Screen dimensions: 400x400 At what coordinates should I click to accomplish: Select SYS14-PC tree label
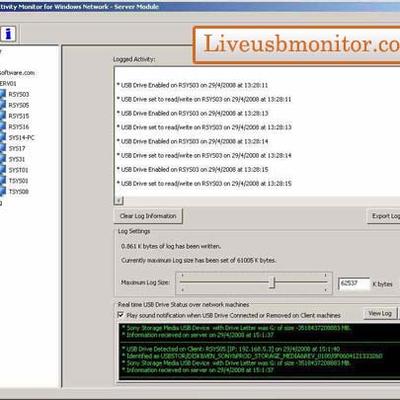[x=21, y=137]
